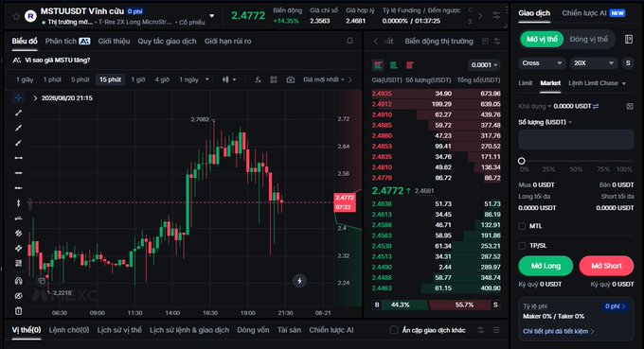Open Chi tiết phí đã tiết kiệm link
This screenshot has width=644, height=349.
[x=558, y=331]
